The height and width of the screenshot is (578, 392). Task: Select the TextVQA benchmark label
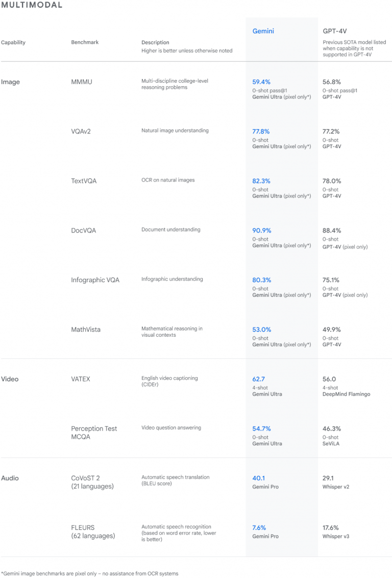(x=85, y=181)
